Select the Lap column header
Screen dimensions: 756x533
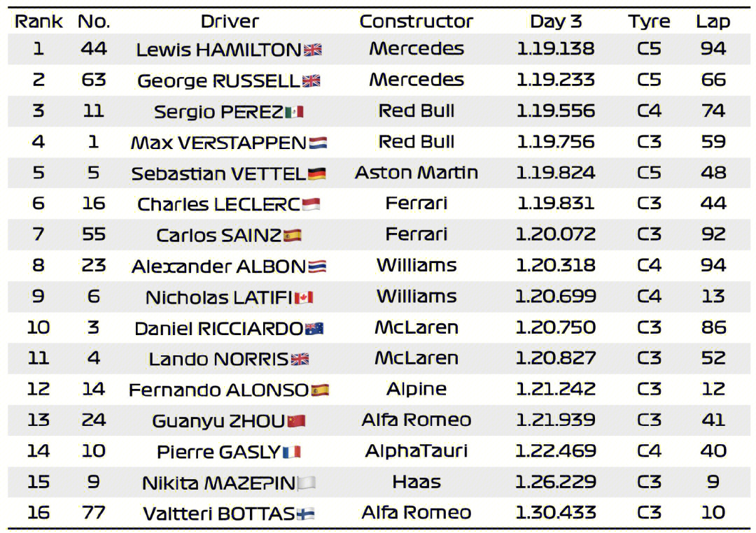coord(713,22)
